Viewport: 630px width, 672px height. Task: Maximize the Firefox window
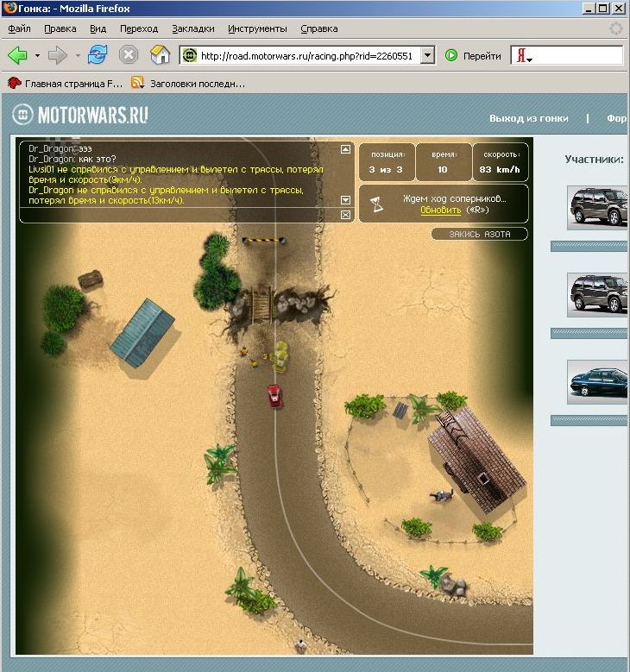(603, 8)
